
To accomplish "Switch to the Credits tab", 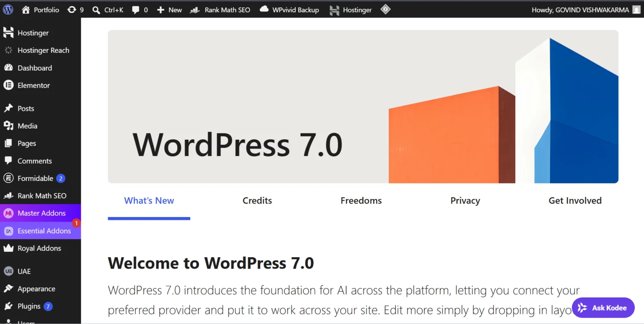I will [x=257, y=201].
